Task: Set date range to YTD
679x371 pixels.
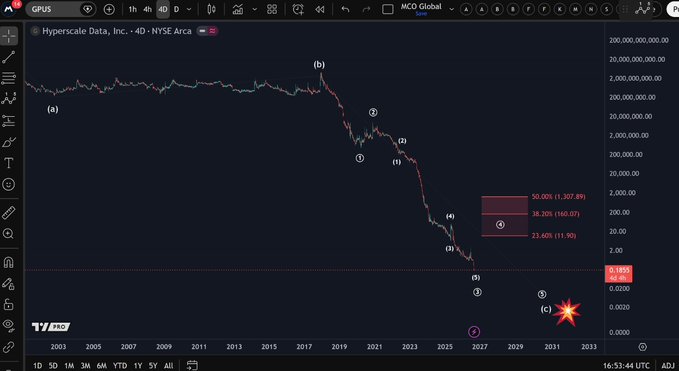Action: (x=120, y=366)
